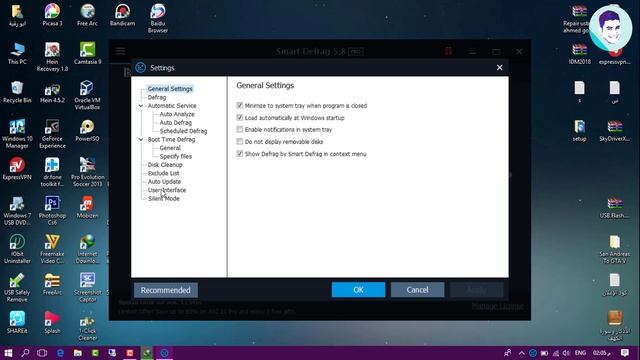Uncheck Minimize to system tray when program is closed
Viewport: 640px width, 360px height.
[x=240, y=105]
